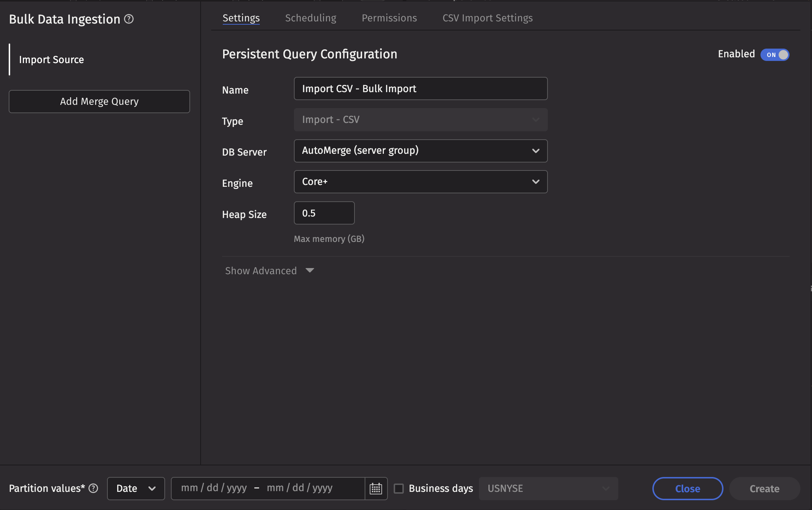Click help icon beside Partition values label

pos(93,488)
